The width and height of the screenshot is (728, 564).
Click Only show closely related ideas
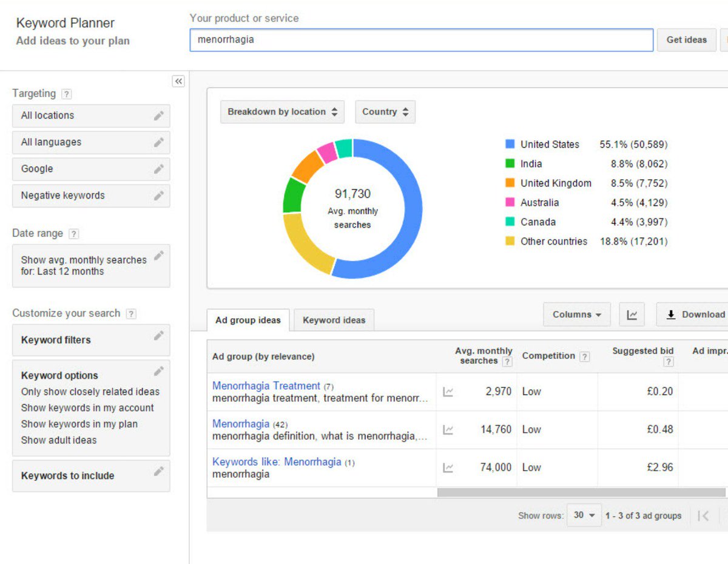click(90, 392)
